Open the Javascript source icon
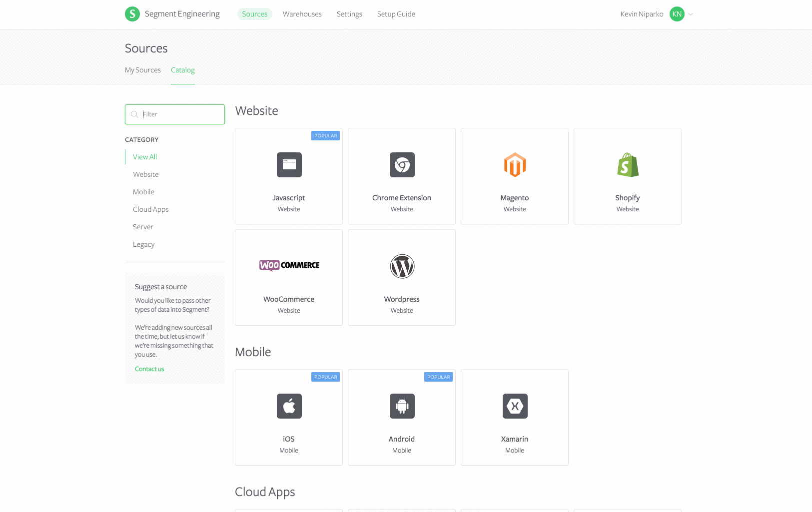 pos(289,165)
